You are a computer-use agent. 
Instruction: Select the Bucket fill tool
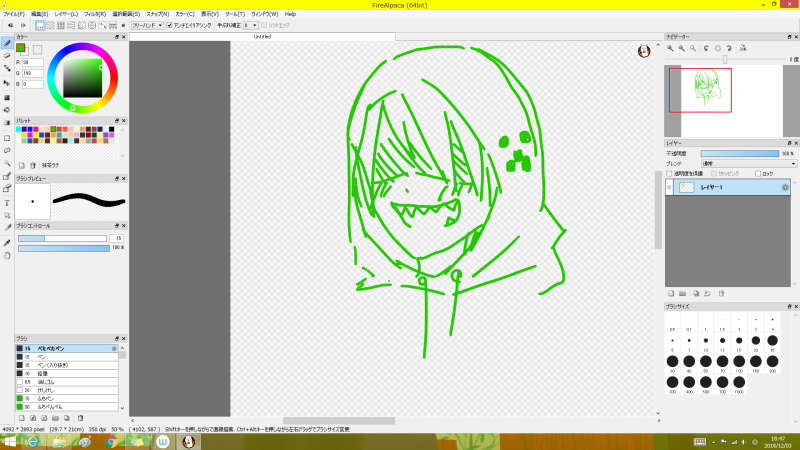point(7,110)
